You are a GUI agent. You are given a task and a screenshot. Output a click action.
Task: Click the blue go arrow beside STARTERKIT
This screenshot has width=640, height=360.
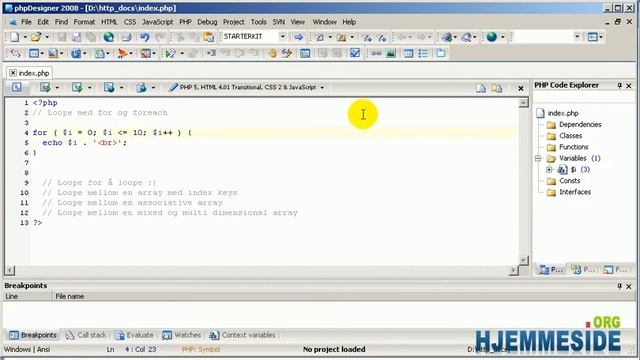(x=299, y=37)
